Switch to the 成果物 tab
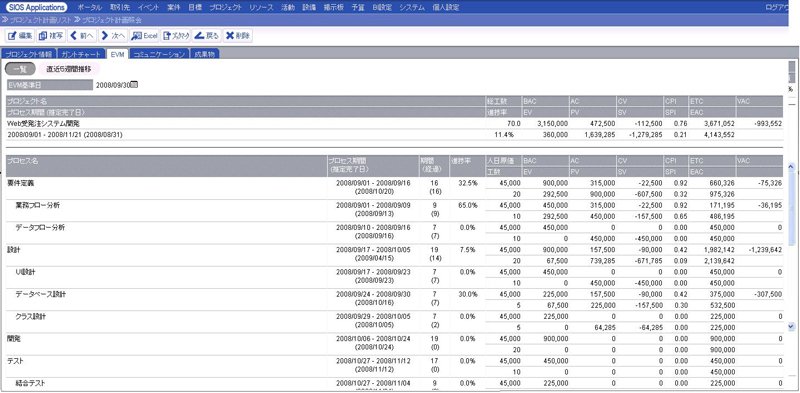Image resolution: width=800 pixels, height=393 pixels. (205, 54)
